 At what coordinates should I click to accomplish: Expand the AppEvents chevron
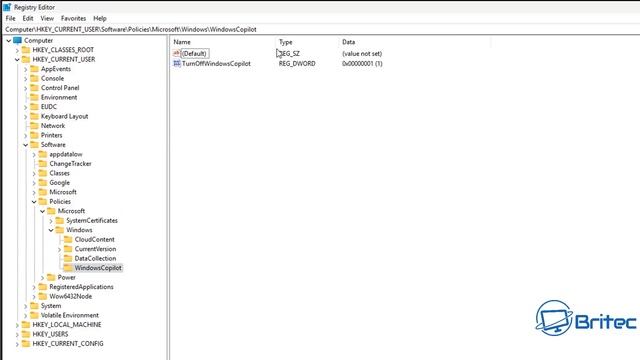26,69
